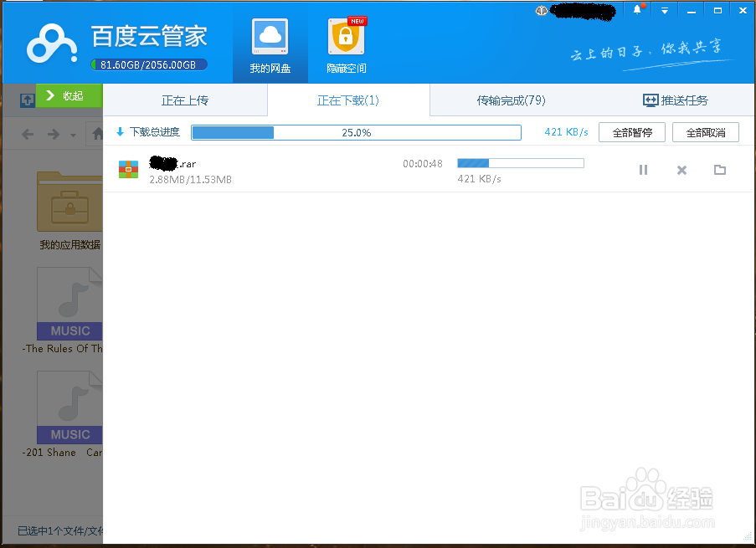
Task: Click the Baidu cloud logo
Action: click(52, 44)
